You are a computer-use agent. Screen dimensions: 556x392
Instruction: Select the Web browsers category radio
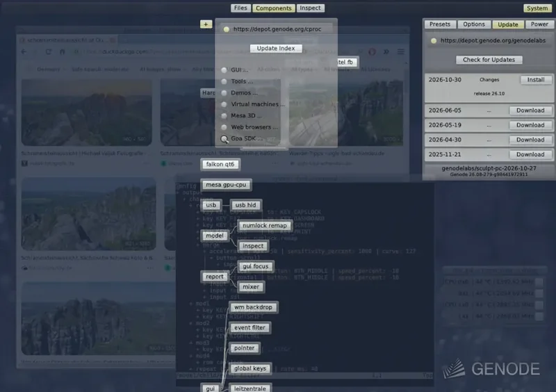[x=224, y=127]
